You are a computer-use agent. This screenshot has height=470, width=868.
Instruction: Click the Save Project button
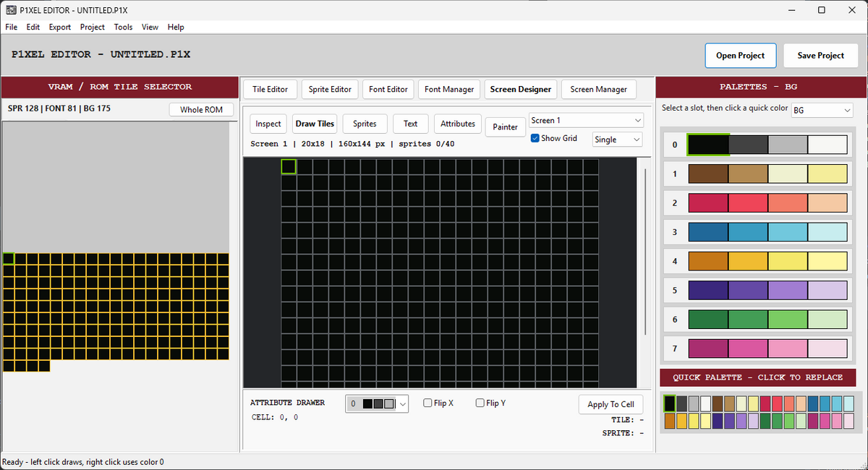[x=821, y=56]
